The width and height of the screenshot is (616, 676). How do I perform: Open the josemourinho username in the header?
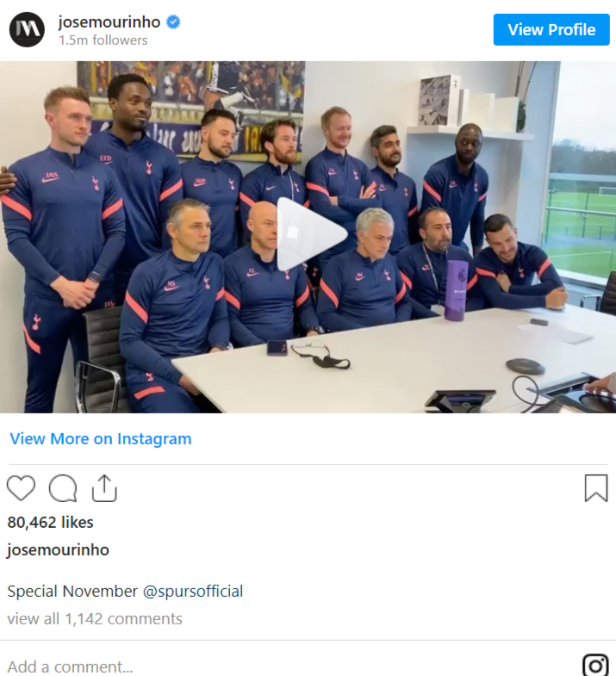[x=109, y=22]
